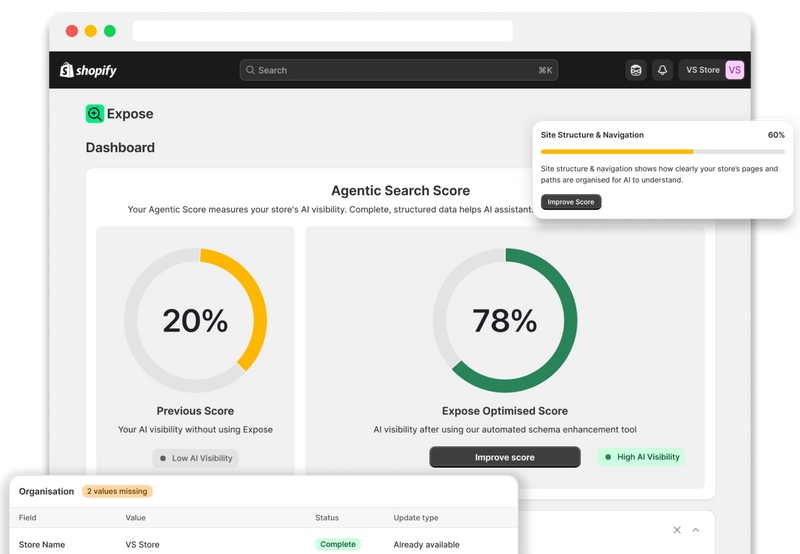Click the magnifier icon in search
Viewport: 800px width, 554px height.
click(x=250, y=70)
